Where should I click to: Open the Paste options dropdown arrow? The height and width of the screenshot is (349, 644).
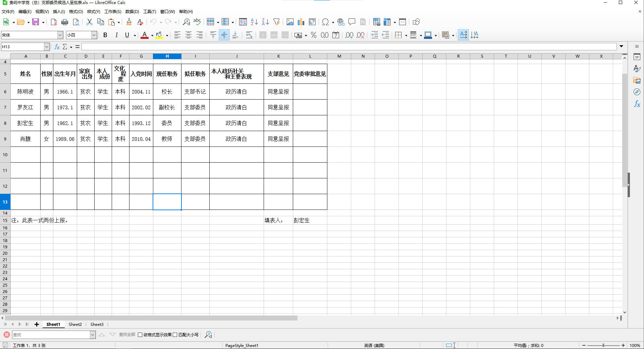(x=119, y=22)
